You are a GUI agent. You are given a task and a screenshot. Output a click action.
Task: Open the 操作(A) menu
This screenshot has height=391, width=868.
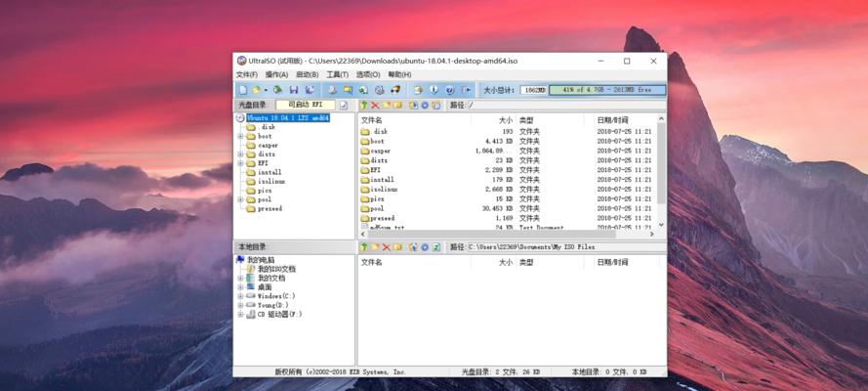tap(276, 74)
